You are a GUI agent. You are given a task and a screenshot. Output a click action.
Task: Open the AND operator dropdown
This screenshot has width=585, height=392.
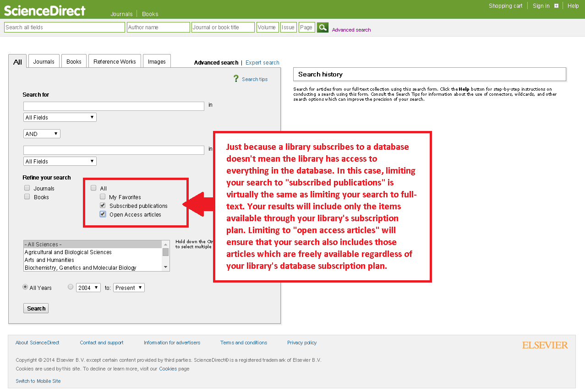click(x=42, y=134)
